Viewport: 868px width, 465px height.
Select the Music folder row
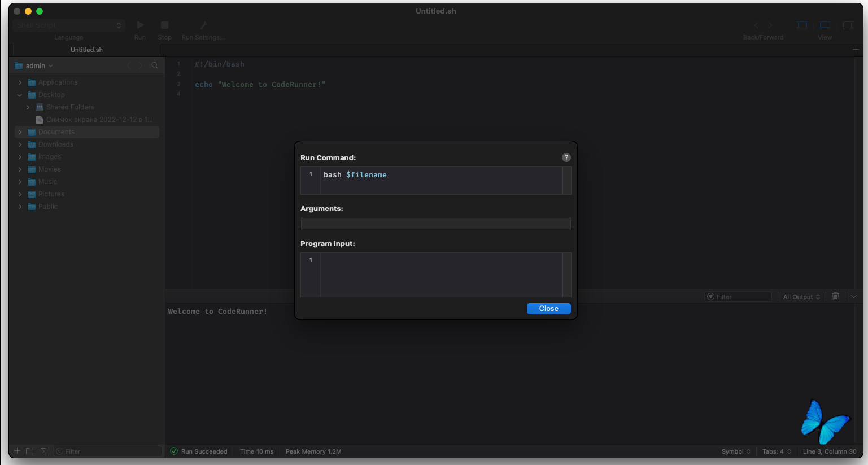(87, 182)
